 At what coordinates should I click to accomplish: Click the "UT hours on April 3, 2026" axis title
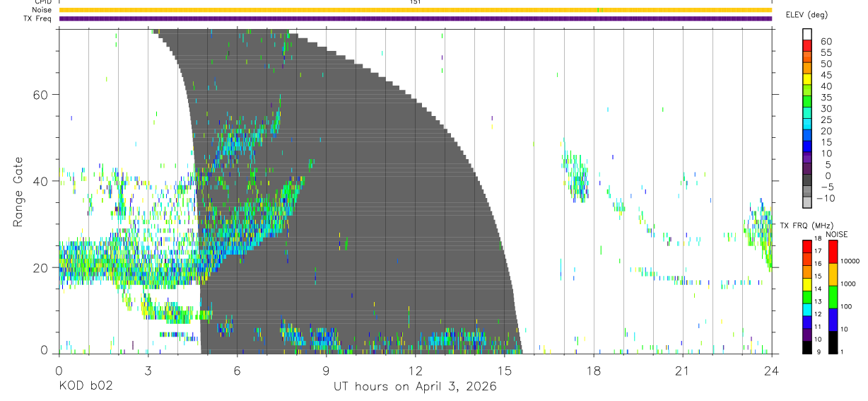coord(415,387)
